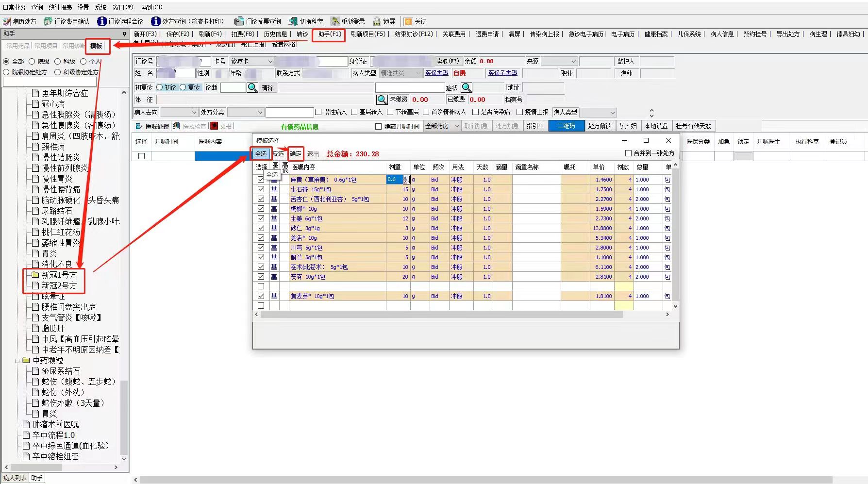Choose the 复诊 radio button
The height and width of the screenshot is (484, 868).
click(183, 87)
